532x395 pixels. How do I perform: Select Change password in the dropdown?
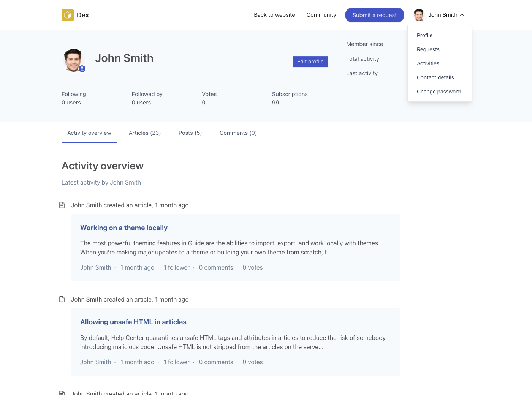(x=439, y=92)
